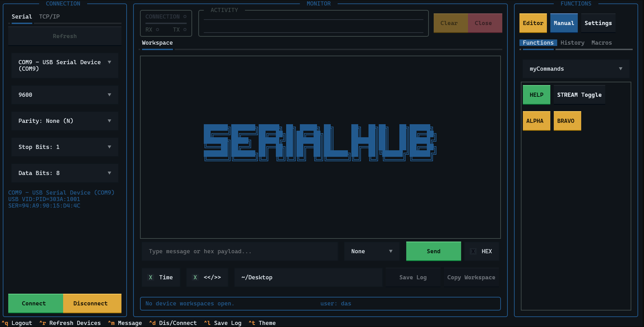
Task: Click the ^t Theme footer shortcut
Action: (x=262, y=323)
